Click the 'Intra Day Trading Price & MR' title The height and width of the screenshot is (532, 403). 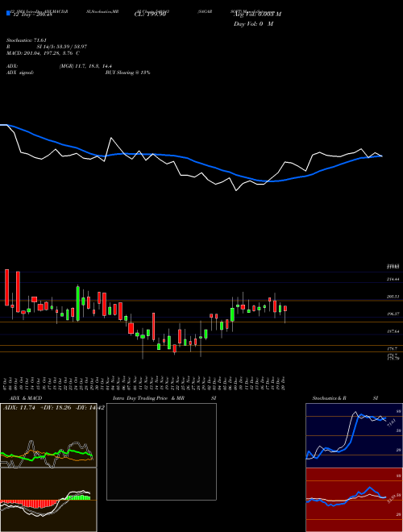coord(148,398)
